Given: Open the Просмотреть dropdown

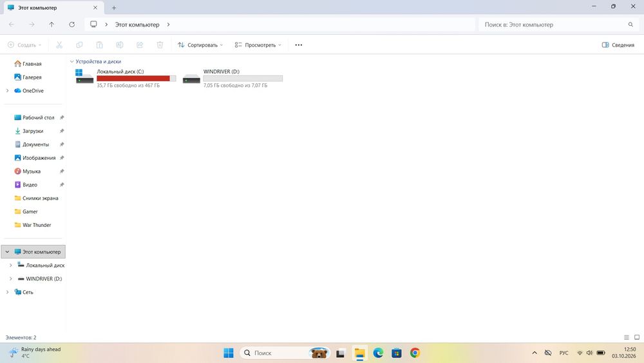Looking at the screenshot, I should point(258,44).
